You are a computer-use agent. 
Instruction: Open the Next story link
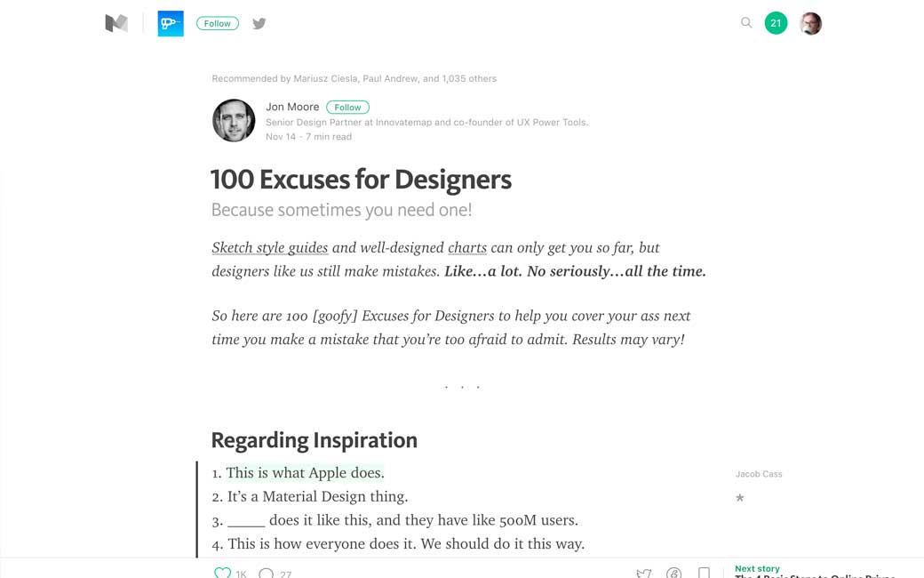click(x=758, y=569)
